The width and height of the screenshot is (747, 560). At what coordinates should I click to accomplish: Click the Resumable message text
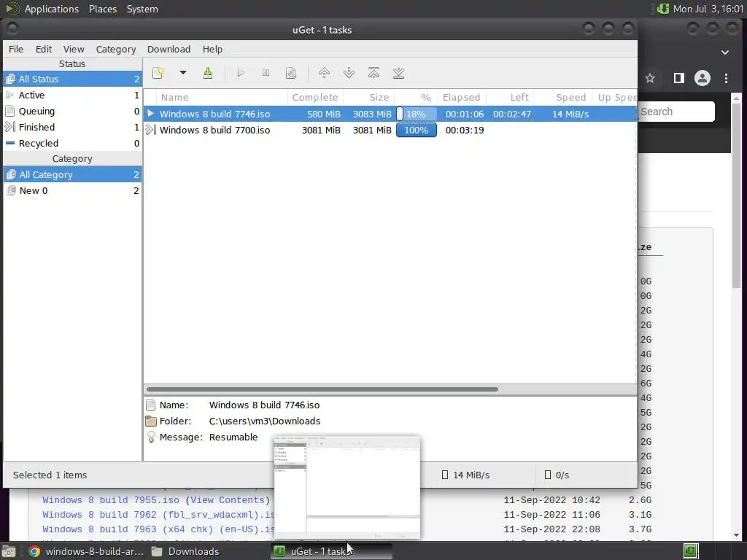(233, 437)
